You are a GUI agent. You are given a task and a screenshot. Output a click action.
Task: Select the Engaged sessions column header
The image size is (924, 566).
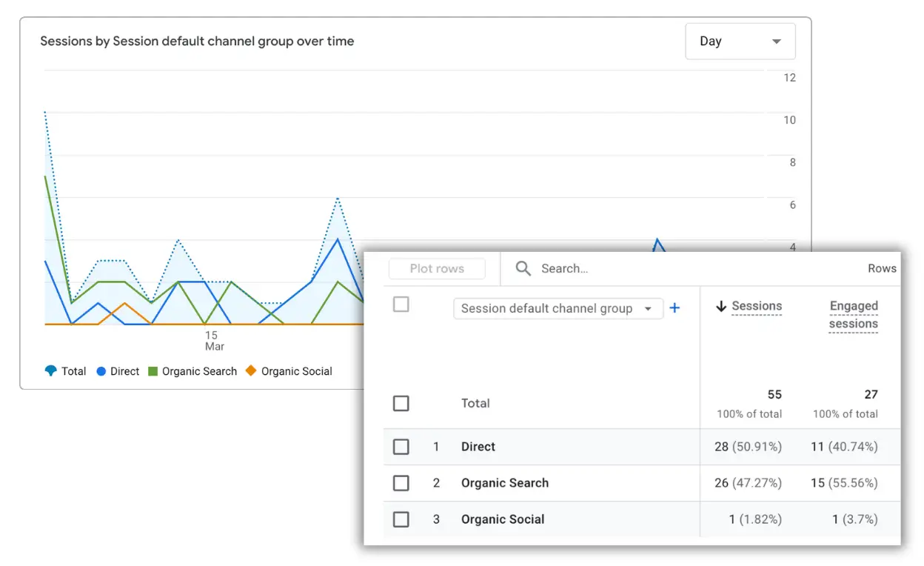click(853, 314)
